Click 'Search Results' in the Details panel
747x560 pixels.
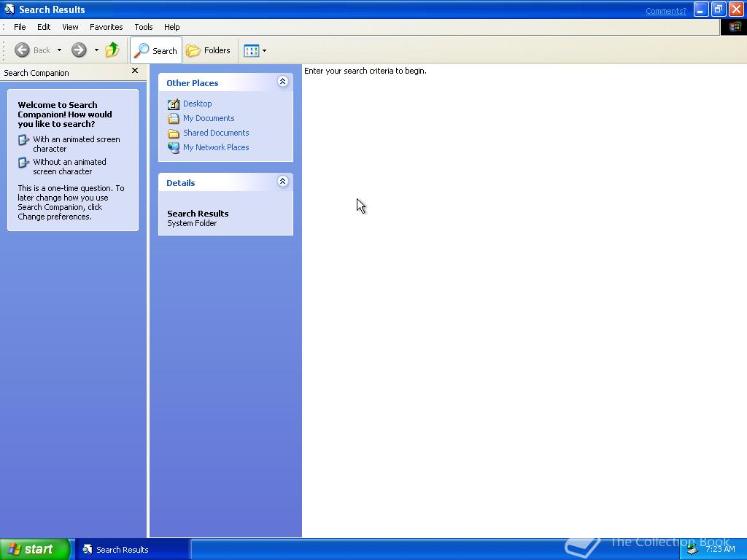(198, 214)
